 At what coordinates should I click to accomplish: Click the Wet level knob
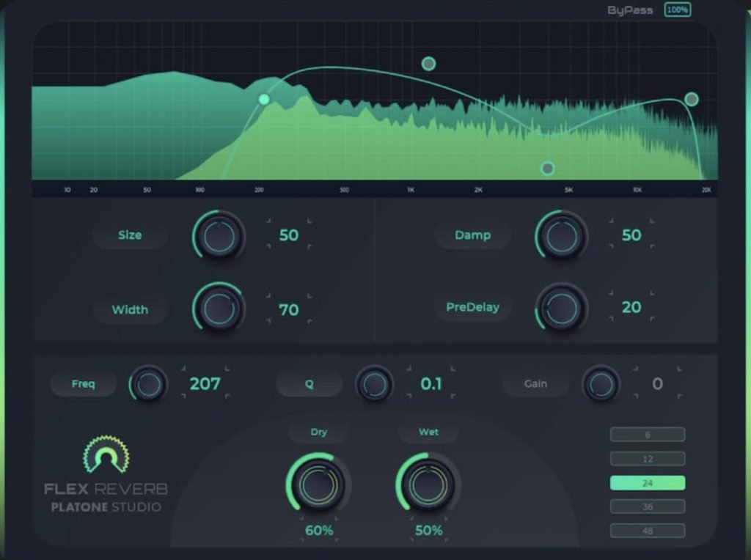pyautogui.click(x=428, y=484)
